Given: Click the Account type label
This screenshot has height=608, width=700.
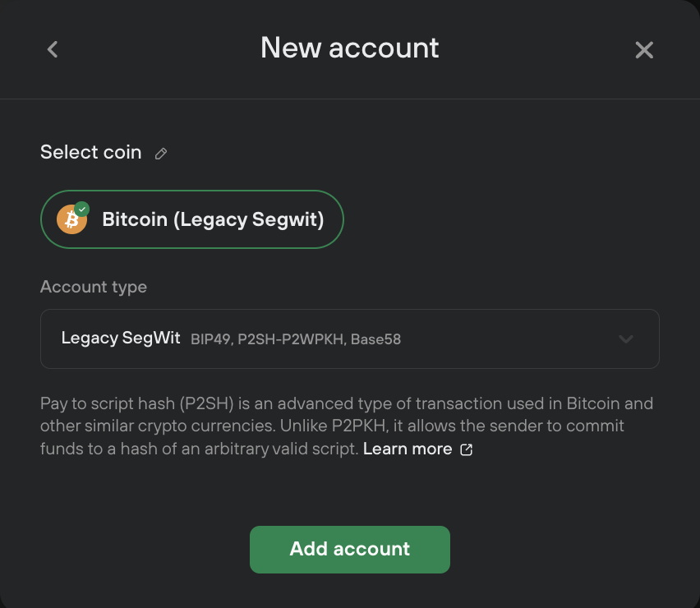Looking at the screenshot, I should point(94,287).
